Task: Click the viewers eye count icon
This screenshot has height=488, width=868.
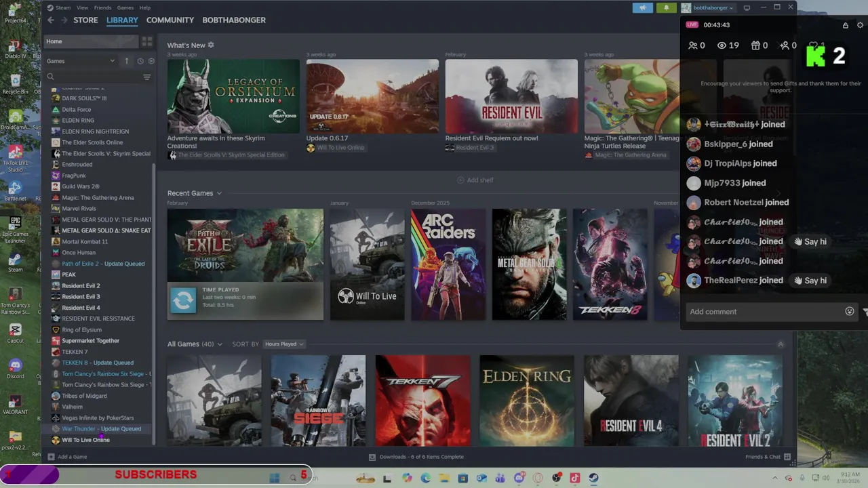Action: pyautogui.click(x=722, y=45)
